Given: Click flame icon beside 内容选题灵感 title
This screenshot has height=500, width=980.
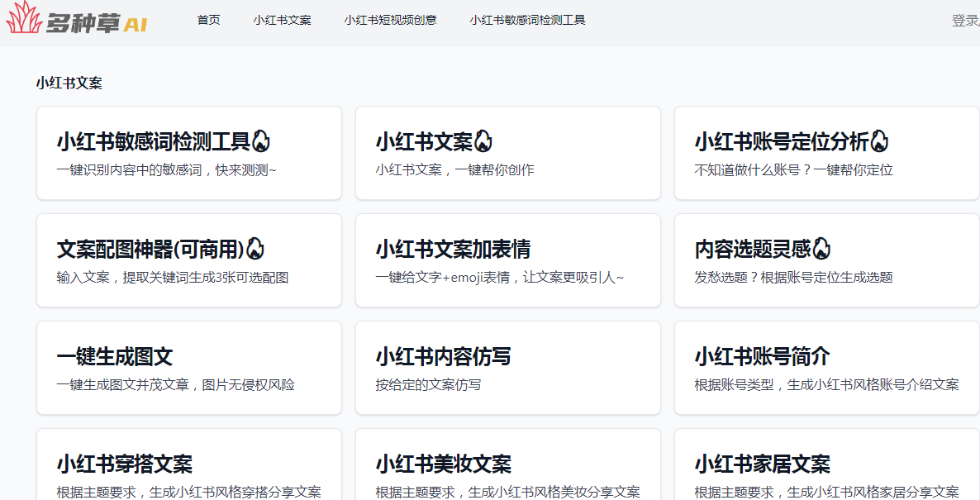Looking at the screenshot, I should click(x=822, y=249).
